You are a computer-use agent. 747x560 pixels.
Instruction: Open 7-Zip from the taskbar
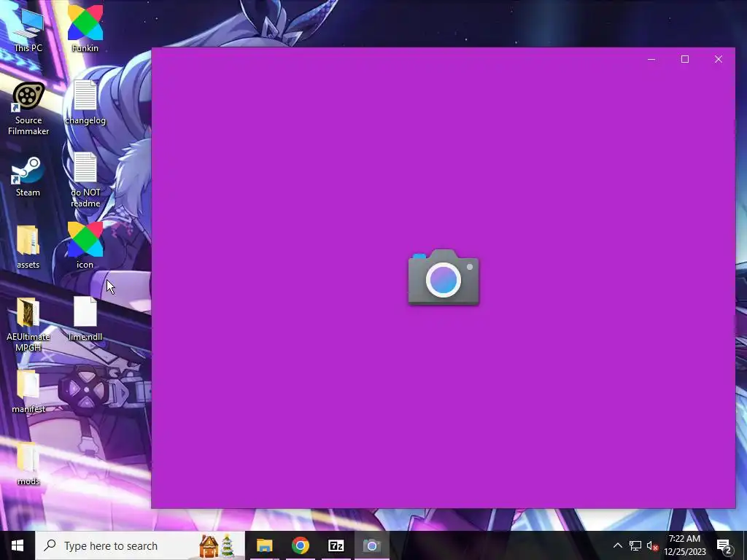336,545
